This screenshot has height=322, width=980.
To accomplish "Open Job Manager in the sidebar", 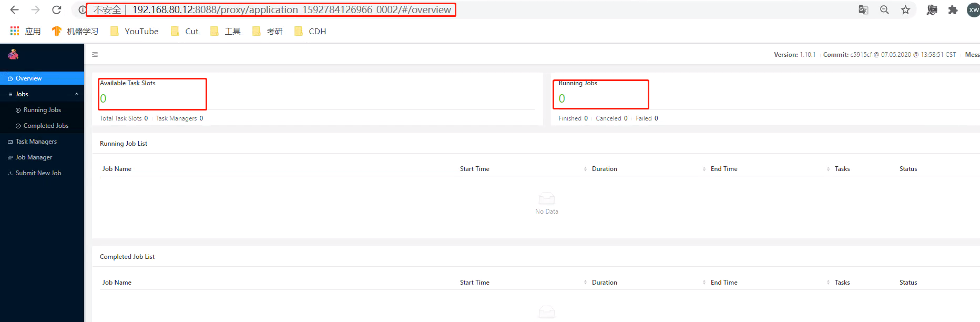I will (x=42, y=157).
